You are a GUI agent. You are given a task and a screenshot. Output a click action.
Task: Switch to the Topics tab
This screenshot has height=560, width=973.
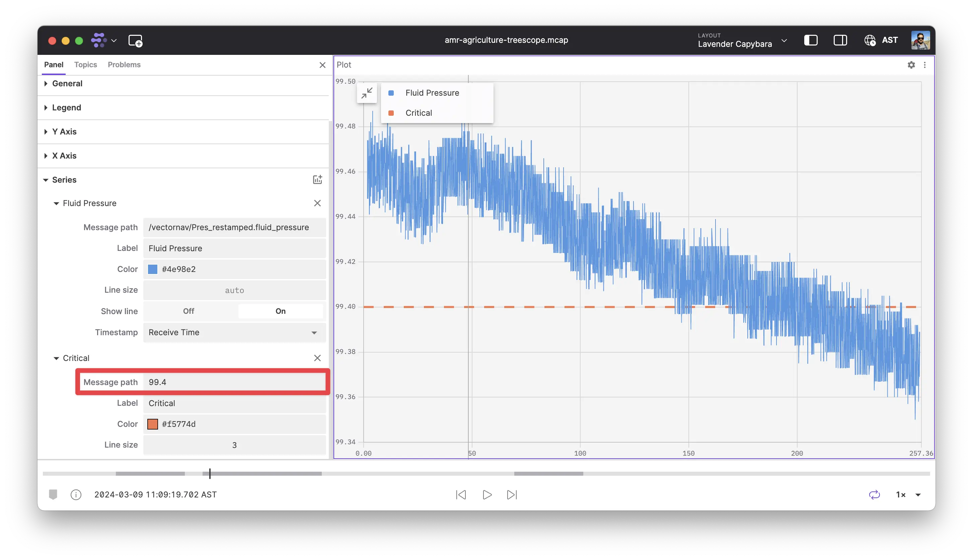[85, 65]
